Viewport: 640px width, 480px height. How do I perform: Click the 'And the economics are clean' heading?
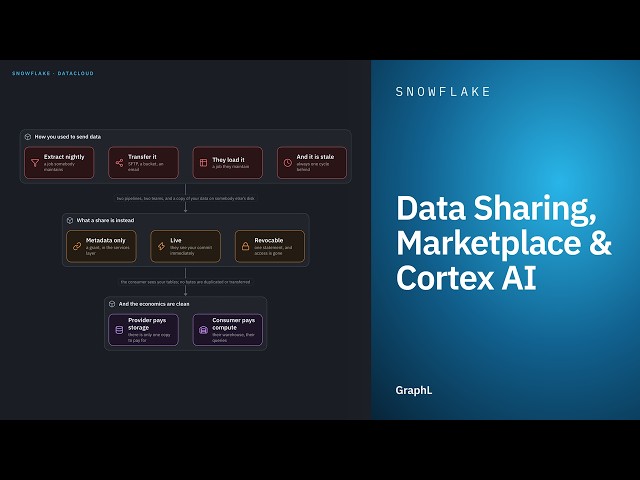[154, 304]
